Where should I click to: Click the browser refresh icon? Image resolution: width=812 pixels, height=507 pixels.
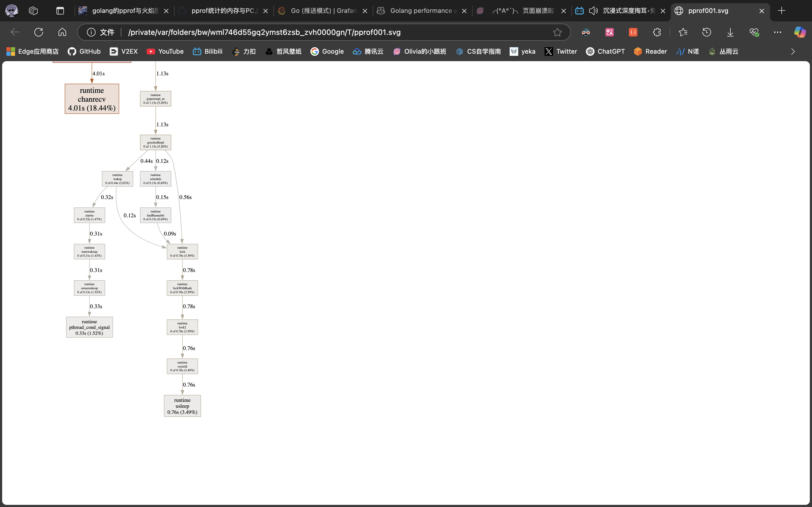[39, 32]
